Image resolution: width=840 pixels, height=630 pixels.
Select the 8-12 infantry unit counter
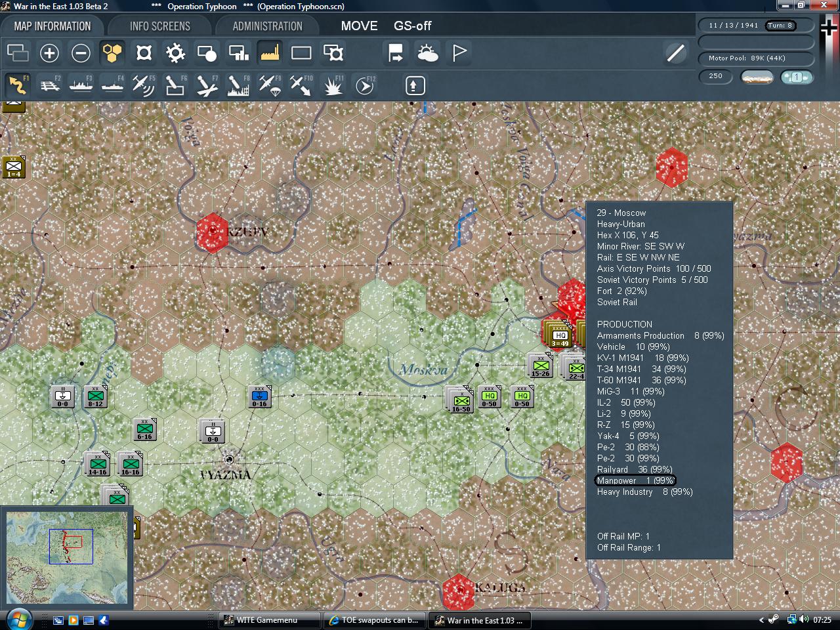pyautogui.click(x=96, y=396)
